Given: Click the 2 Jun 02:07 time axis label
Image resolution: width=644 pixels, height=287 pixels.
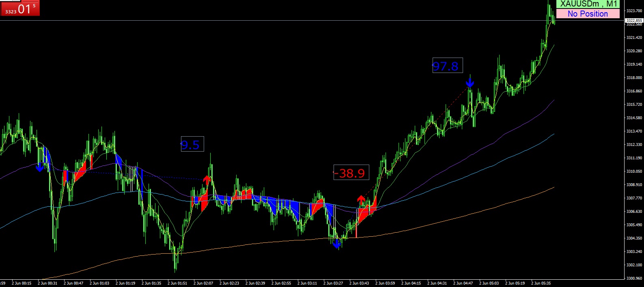Looking at the screenshot, I should click(203, 283).
